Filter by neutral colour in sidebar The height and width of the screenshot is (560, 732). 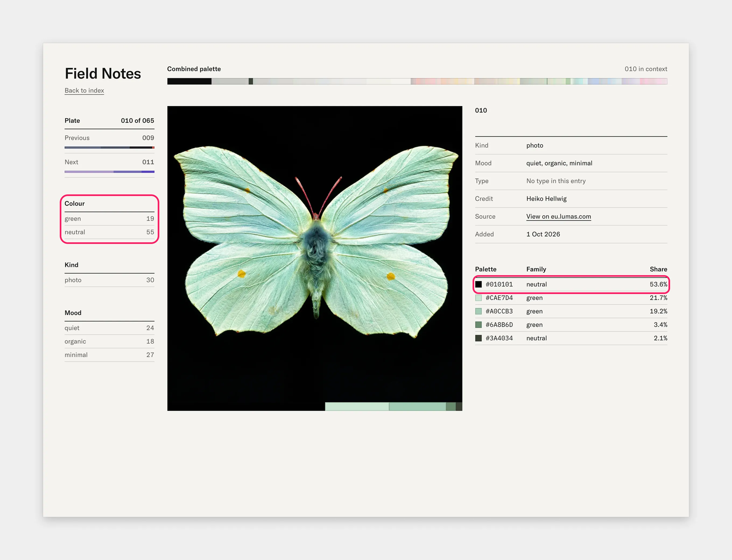coord(109,232)
